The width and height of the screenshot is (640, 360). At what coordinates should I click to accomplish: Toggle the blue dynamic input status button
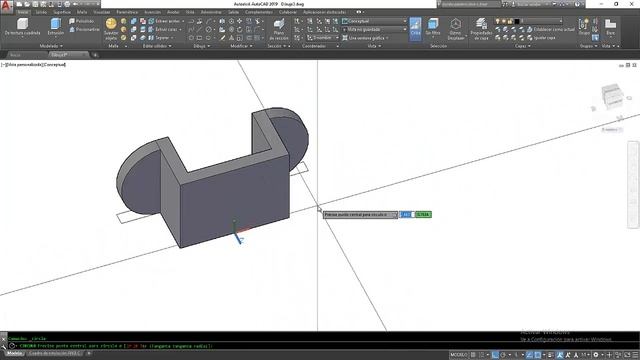pos(495,355)
